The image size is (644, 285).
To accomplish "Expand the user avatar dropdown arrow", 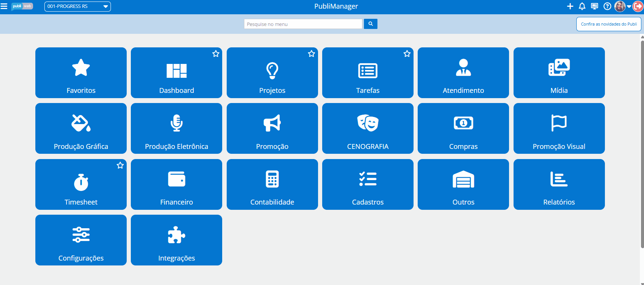I will [629, 6].
